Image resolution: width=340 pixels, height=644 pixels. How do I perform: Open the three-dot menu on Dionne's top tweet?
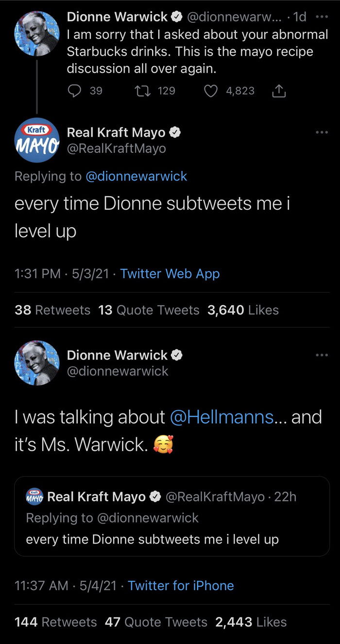pos(322,16)
